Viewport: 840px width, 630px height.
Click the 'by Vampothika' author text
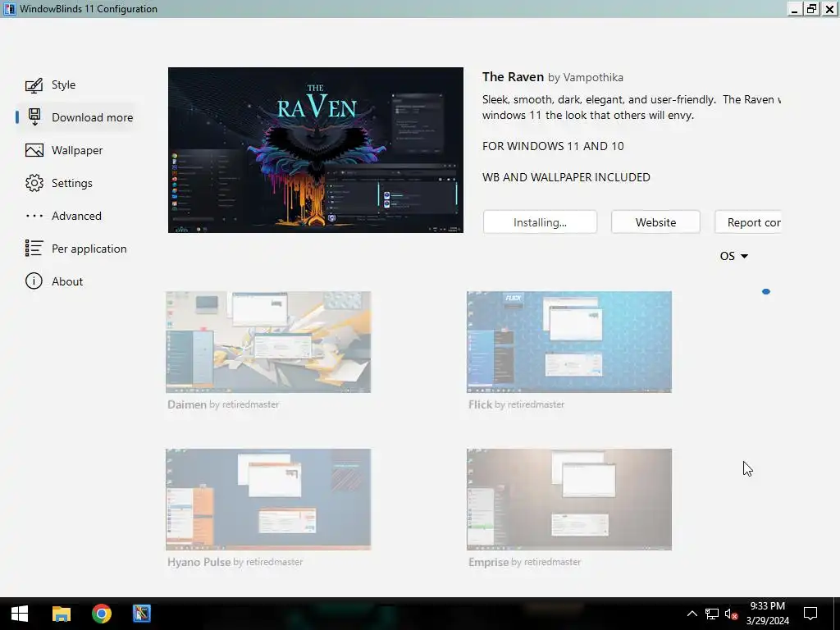(x=586, y=78)
